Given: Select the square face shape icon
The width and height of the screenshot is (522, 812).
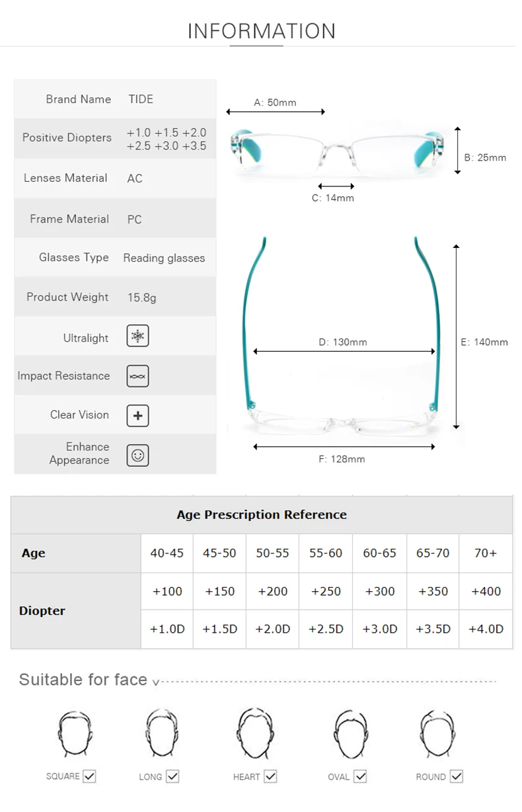Looking at the screenshot, I should point(70,734).
